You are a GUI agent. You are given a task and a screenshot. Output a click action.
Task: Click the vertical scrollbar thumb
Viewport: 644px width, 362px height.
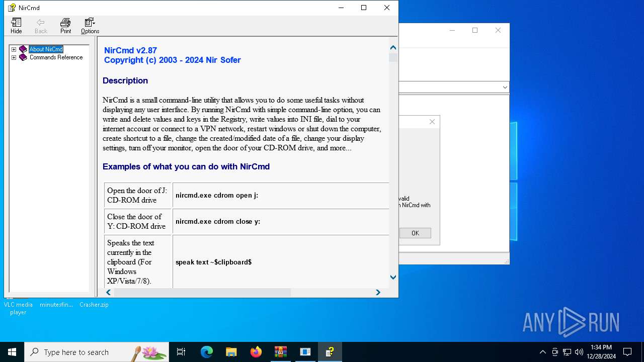point(393,57)
